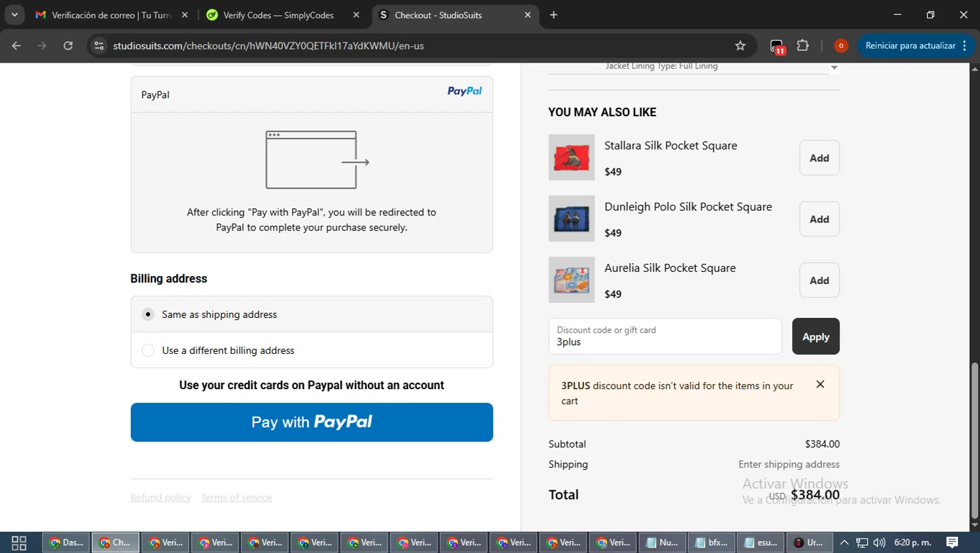Open the esu... taskbar item
This screenshot has height=553, width=980.
[762, 543]
